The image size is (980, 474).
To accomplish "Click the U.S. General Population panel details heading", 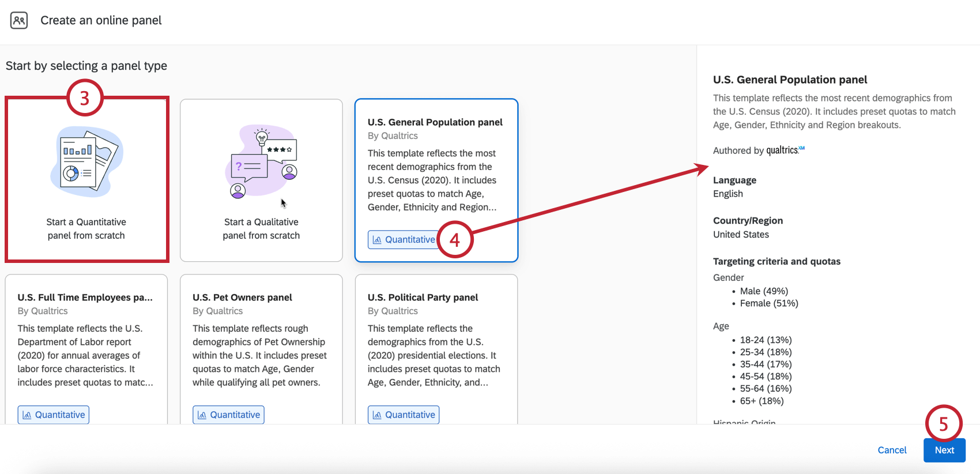I will pos(790,80).
